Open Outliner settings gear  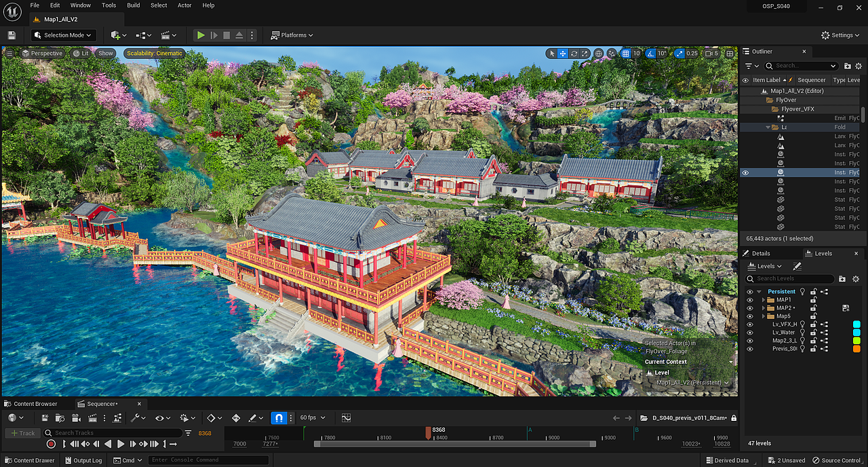click(x=859, y=66)
